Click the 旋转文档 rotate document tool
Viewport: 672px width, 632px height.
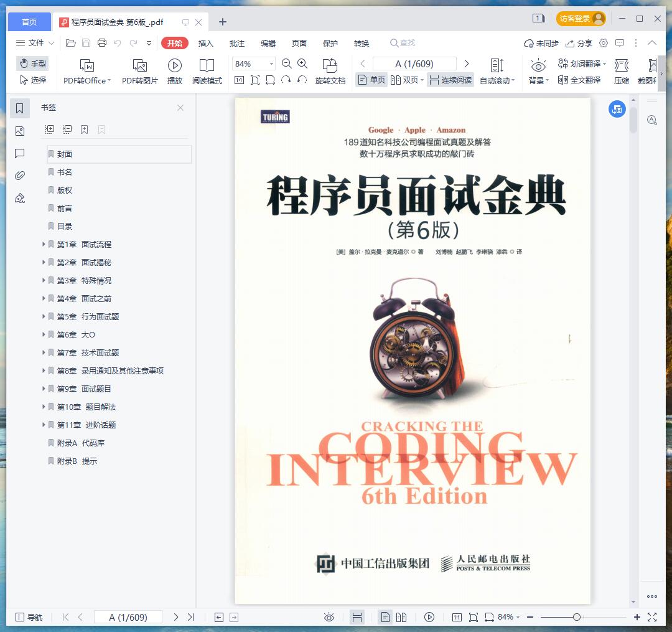click(330, 72)
